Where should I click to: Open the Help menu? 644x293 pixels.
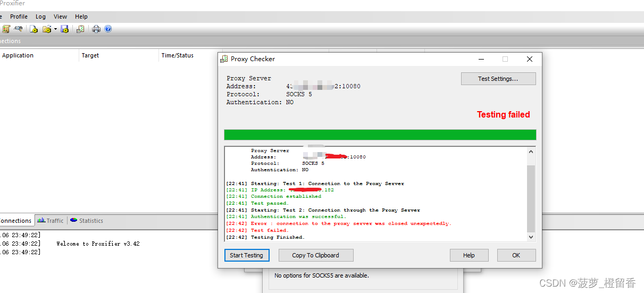(81, 16)
